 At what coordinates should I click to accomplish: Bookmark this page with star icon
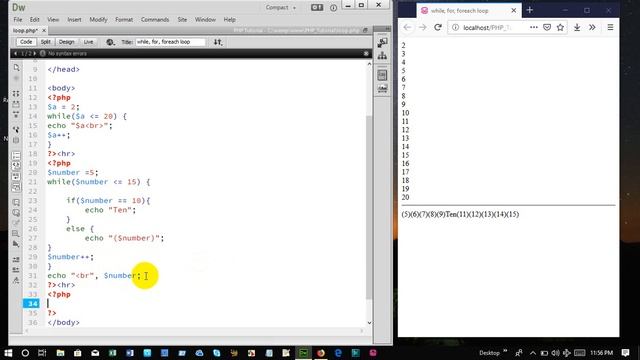[560, 27]
